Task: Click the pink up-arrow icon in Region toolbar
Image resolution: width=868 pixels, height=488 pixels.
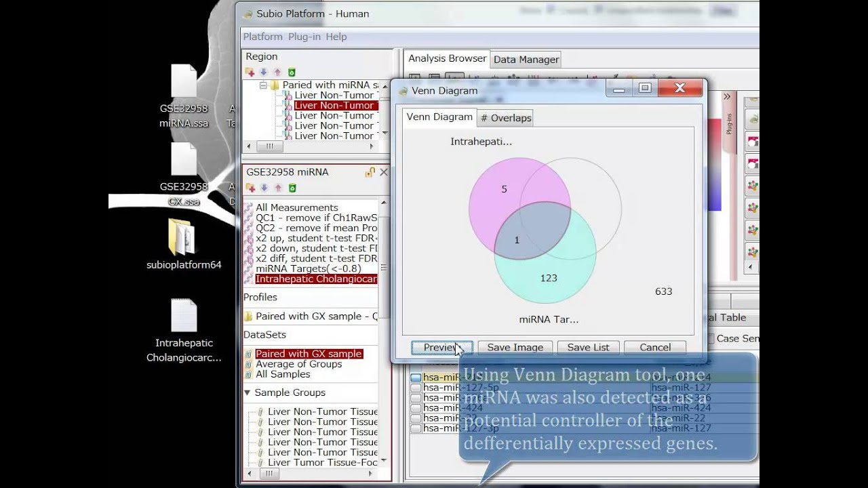Action: point(277,72)
